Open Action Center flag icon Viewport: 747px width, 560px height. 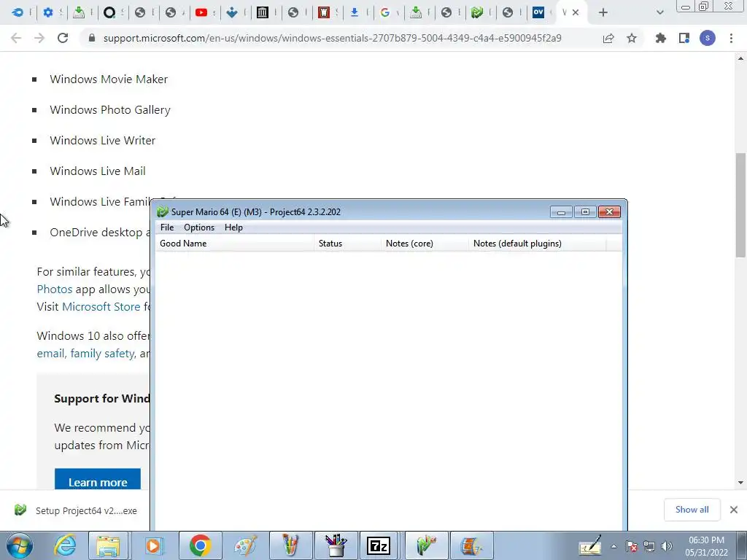point(632,546)
